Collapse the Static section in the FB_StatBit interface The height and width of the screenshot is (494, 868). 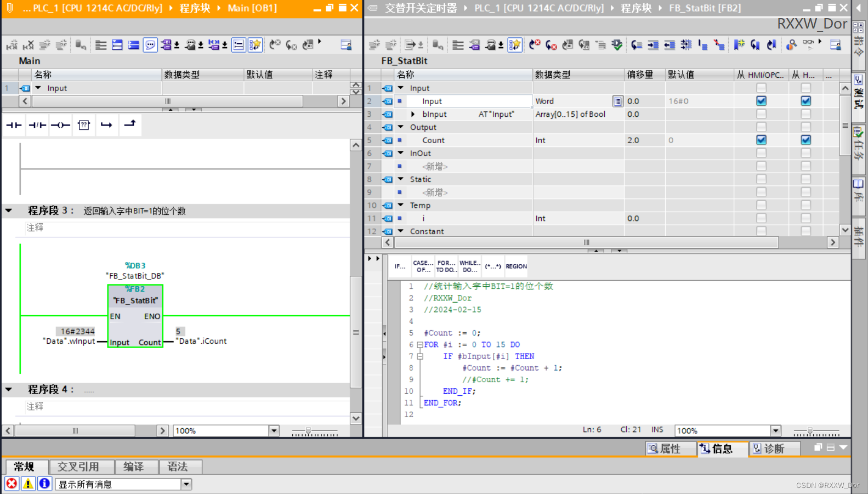pos(401,179)
